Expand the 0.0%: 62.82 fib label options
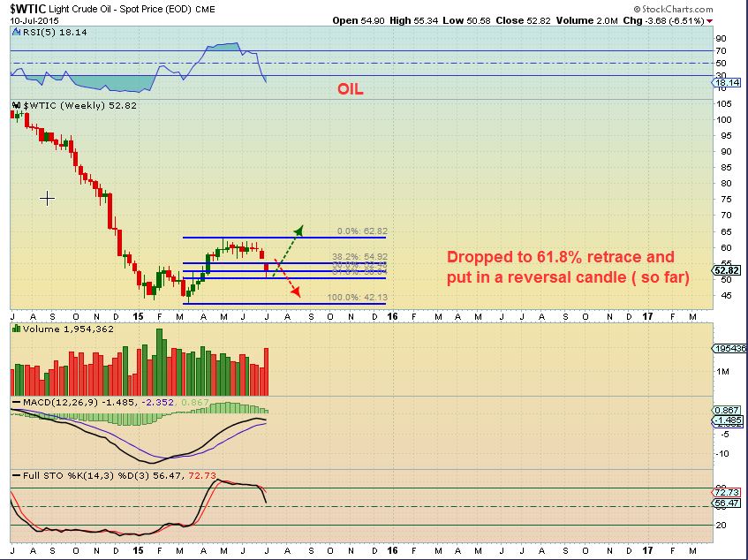This screenshot has height=560, width=748. coord(362,231)
